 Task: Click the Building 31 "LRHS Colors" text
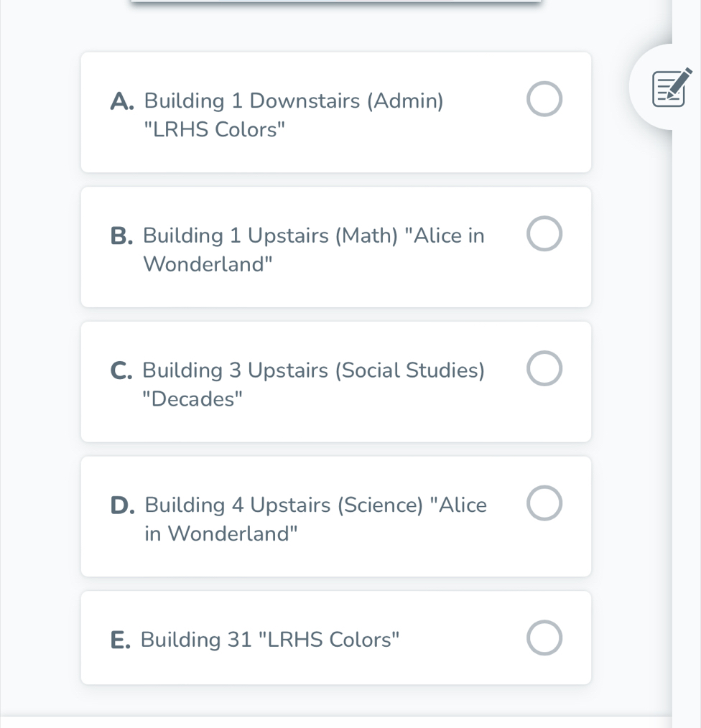(x=269, y=640)
